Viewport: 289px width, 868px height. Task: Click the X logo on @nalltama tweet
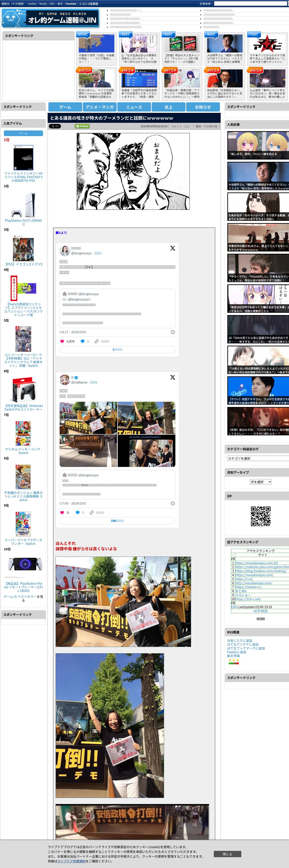[173, 377]
